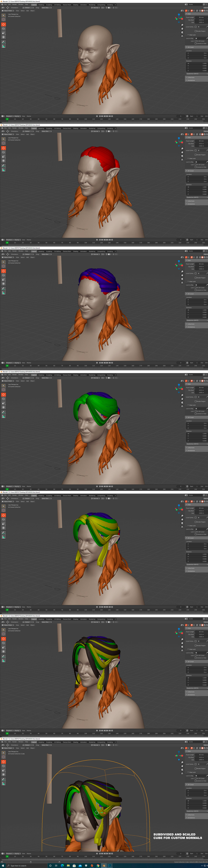This screenshot has height=868, width=208.
Task: Enable Local Camera checkbox in bald-head screenshot
Action: (196, 27)
